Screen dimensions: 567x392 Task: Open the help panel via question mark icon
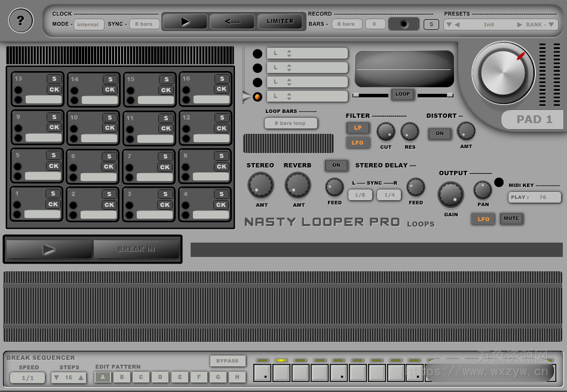21,21
